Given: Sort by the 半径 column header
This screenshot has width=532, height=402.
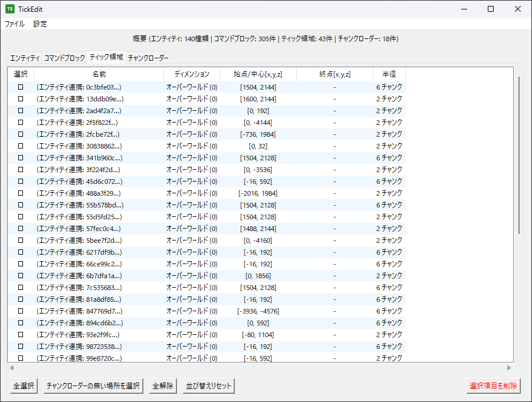Looking at the screenshot, I should coord(389,74).
